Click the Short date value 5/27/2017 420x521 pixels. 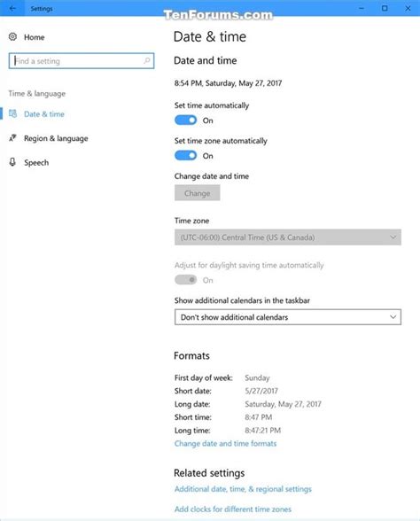pyautogui.click(x=261, y=391)
